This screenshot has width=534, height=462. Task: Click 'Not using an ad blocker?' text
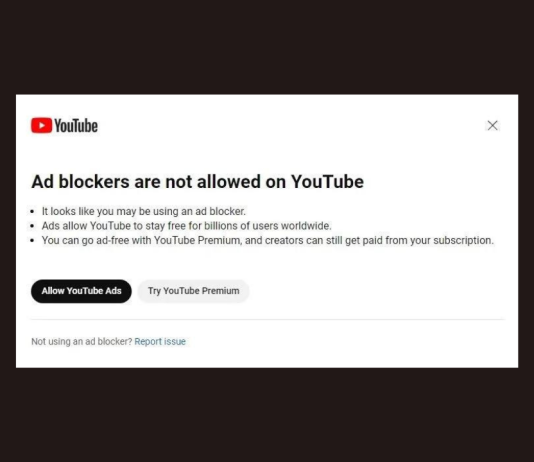tap(82, 341)
